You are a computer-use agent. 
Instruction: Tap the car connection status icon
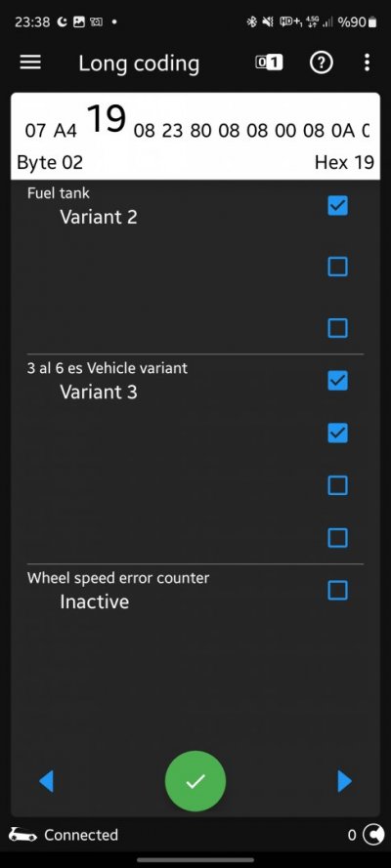click(x=23, y=835)
